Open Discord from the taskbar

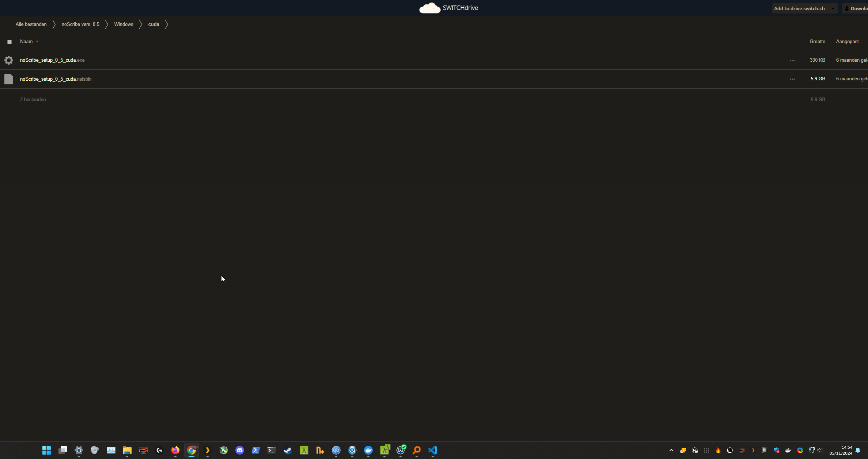coord(239,450)
